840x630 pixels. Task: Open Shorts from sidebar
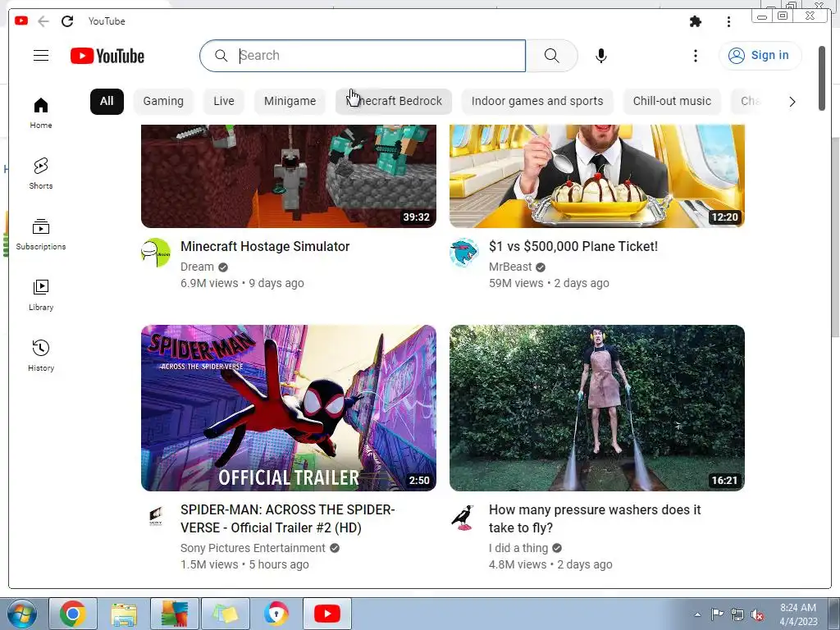pyautogui.click(x=41, y=174)
